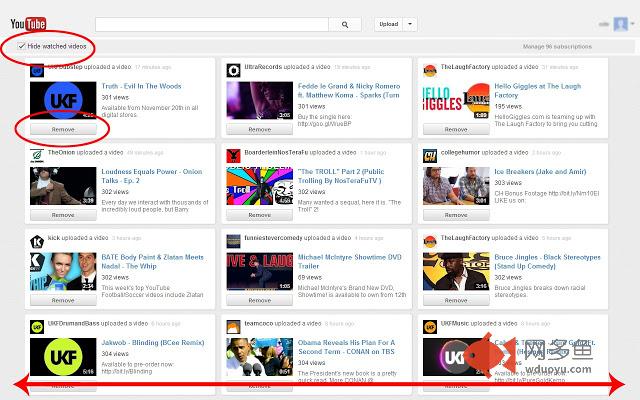The height and width of the screenshot is (400, 640).
Task: Open TheLaughFactory avatar above Bruce Jingles
Action: click(x=430, y=242)
